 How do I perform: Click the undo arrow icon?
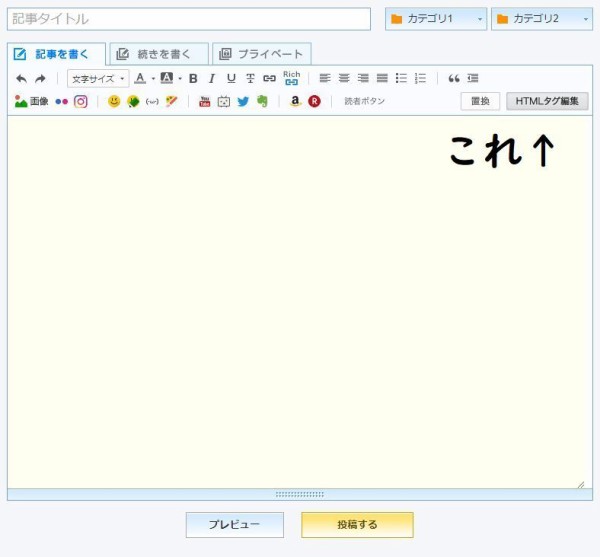coord(21,79)
